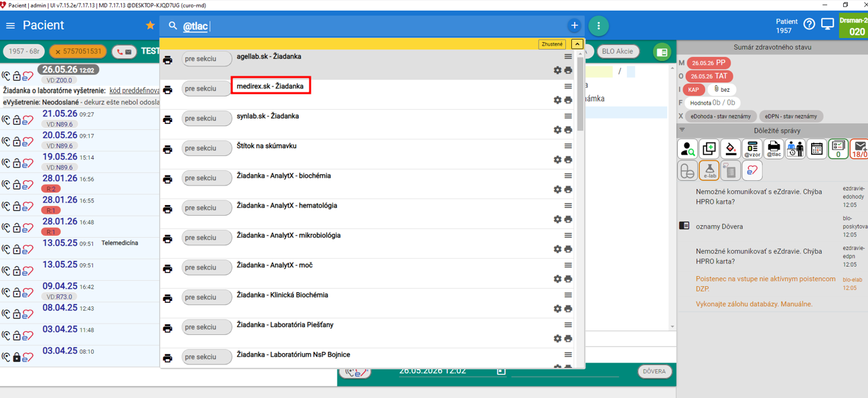
Task: Open lines menu for Žiadanka - AnalytX - hematológia
Action: pos(568,206)
